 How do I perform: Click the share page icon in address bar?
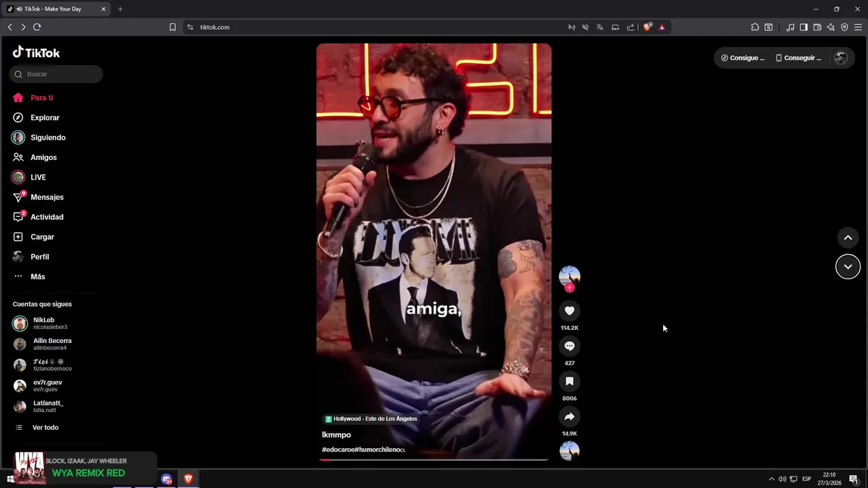[x=631, y=27]
